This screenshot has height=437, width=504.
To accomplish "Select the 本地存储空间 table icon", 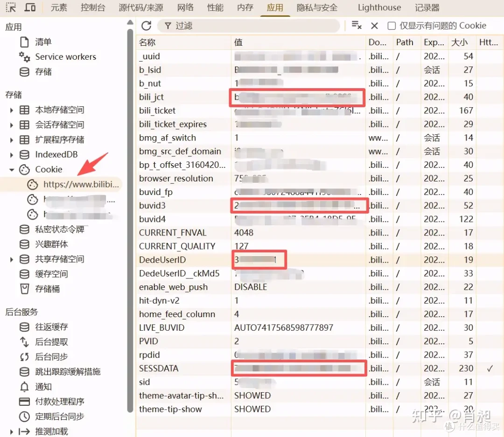I will 24,110.
